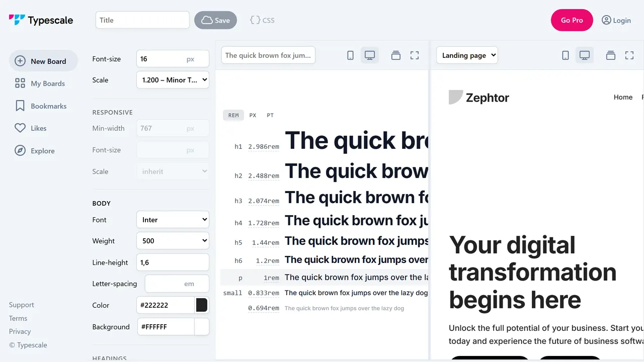This screenshot has height=362, width=644.
Task: Click the Min-width 767 input field
Action: (x=173, y=128)
